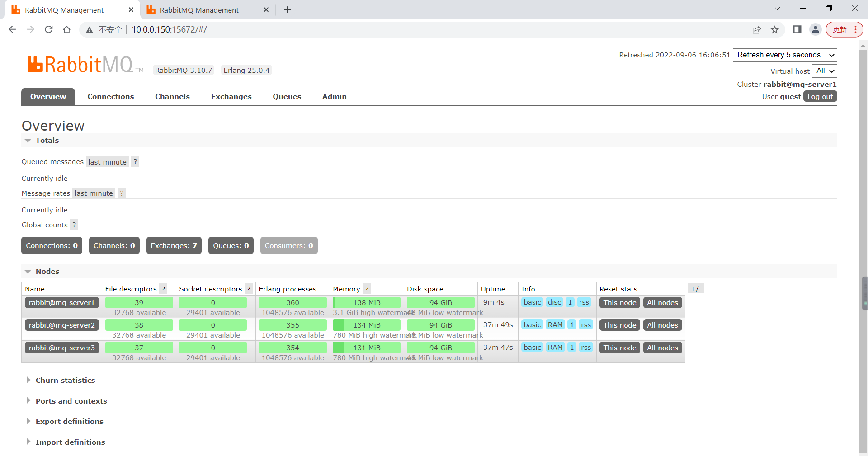Click the RAM tag for mq-server2

pos(555,325)
